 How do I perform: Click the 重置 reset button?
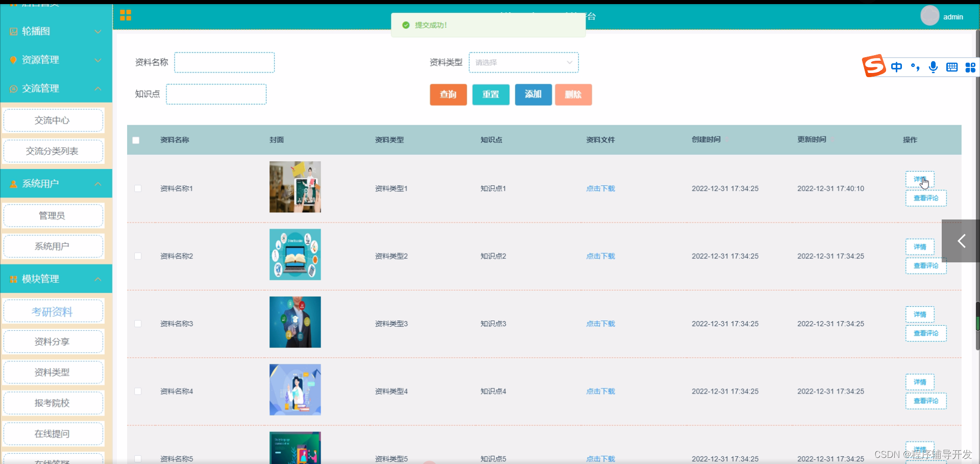[x=491, y=94]
